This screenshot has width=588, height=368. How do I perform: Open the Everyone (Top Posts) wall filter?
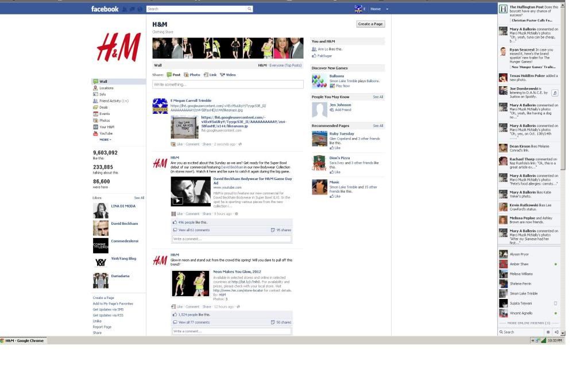click(x=285, y=66)
